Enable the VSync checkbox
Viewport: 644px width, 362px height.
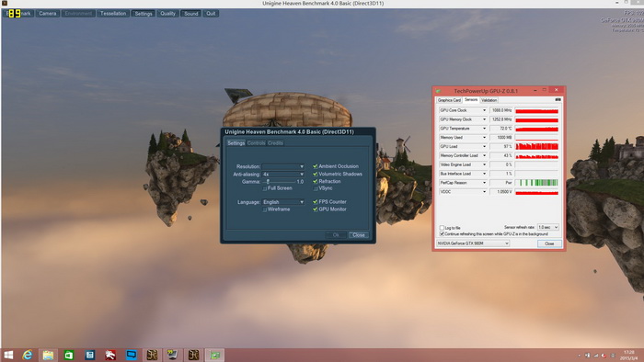point(315,188)
